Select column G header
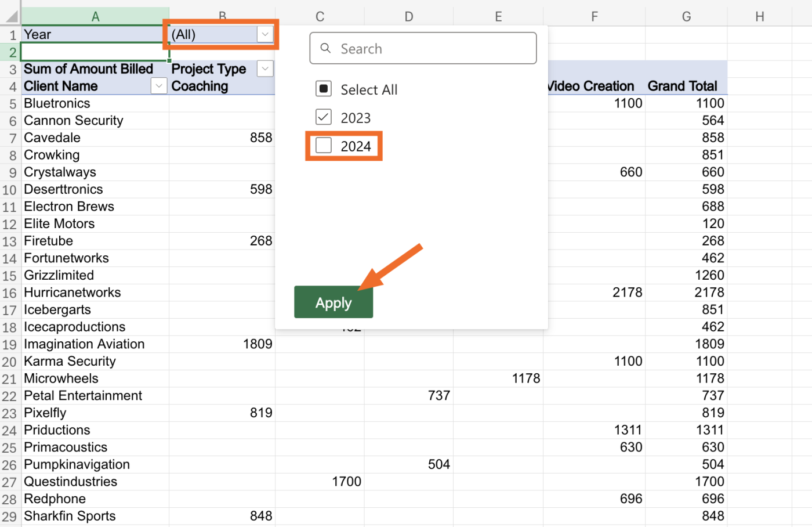This screenshot has width=812, height=527. [686, 16]
